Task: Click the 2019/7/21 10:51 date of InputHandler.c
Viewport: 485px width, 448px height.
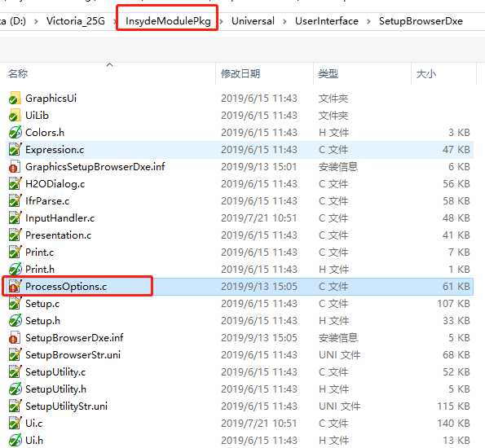Action: click(x=259, y=218)
